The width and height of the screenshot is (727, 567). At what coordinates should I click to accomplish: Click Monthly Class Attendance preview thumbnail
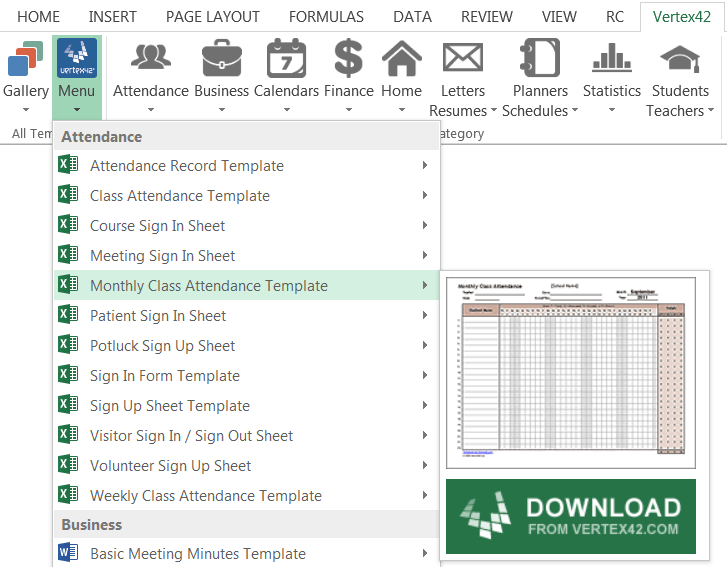tap(571, 373)
